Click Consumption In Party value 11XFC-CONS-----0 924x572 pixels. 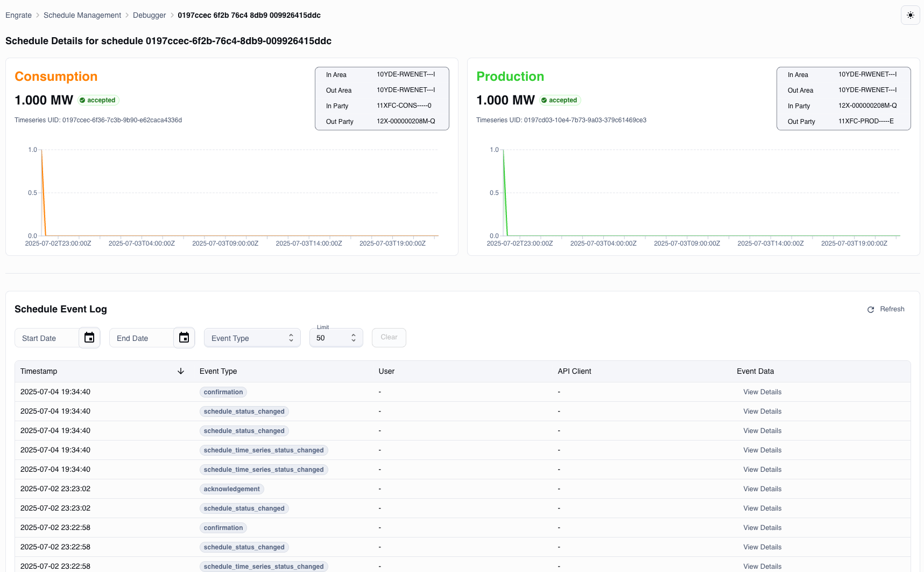pyautogui.click(x=404, y=106)
